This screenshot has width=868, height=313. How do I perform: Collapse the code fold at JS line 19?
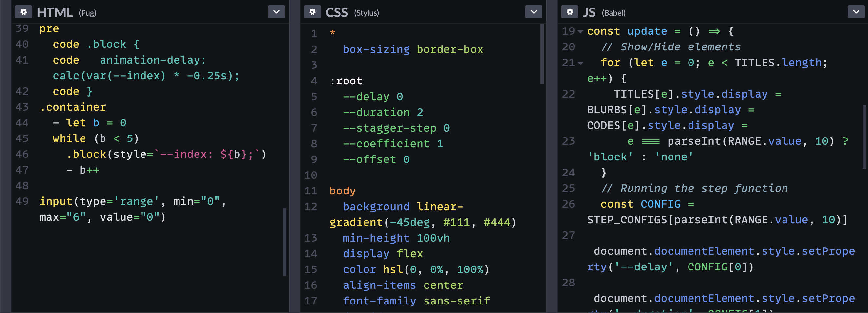coord(580,31)
